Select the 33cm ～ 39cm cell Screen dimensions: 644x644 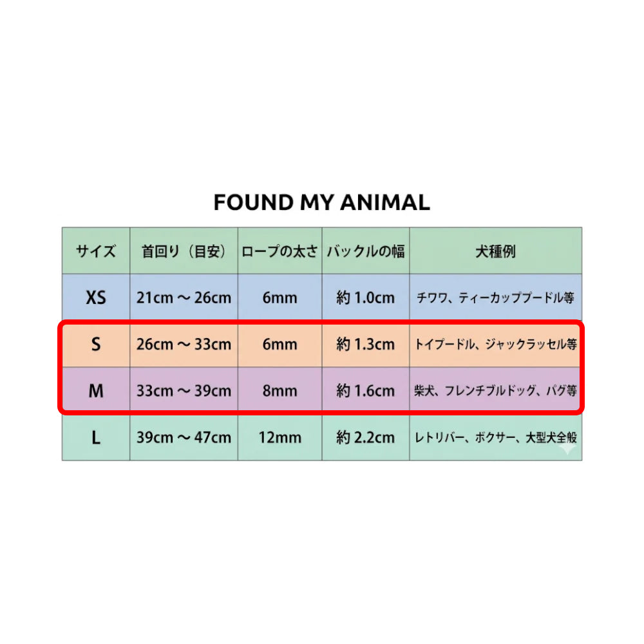184,390
